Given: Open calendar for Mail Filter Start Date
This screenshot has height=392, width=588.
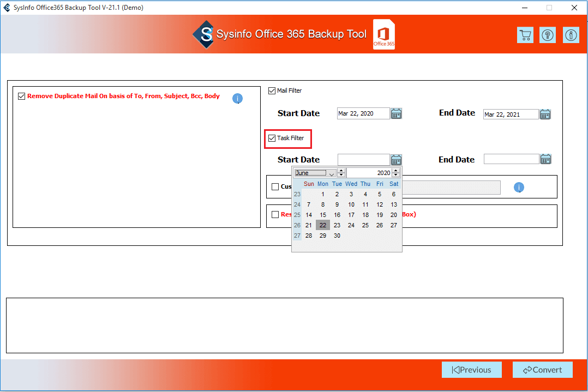Looking at the screenshot, I should click(x=397, y=113).
